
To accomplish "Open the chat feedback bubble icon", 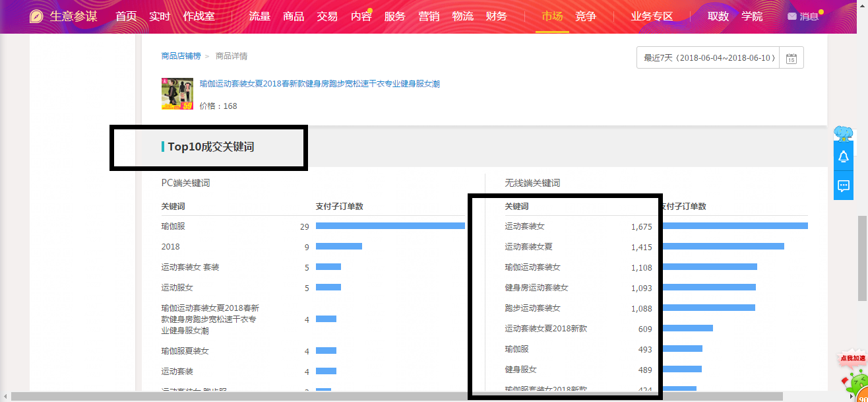I will pos(843,185).
